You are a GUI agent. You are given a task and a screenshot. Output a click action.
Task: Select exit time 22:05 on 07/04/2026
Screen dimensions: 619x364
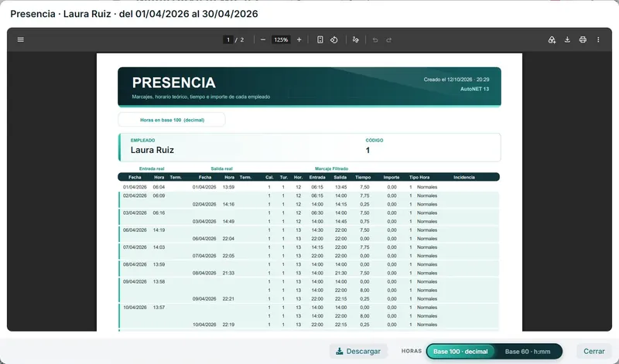pos(228,256)
